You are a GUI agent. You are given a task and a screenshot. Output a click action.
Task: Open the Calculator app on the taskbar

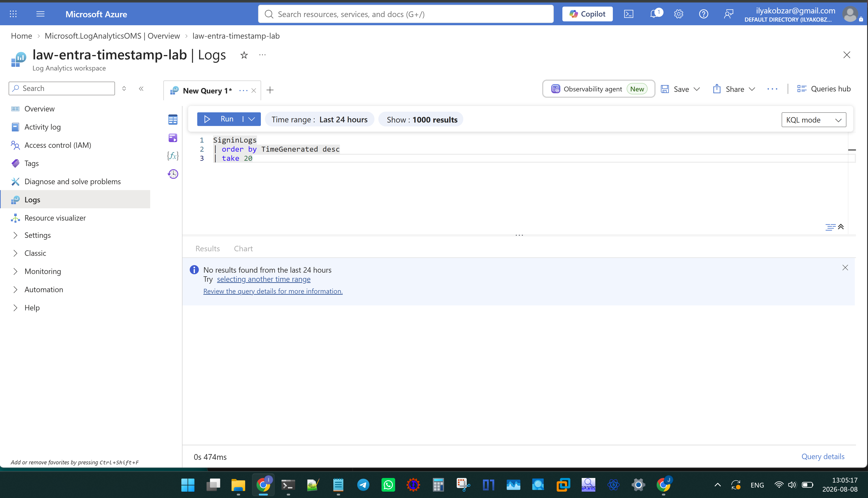coord(438,485)
